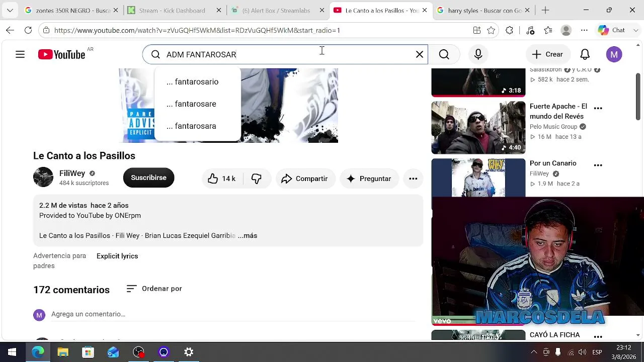Reload the current page
Image resolution: width=644 pixels, height=362 pixels.
(x=28, y=30)
